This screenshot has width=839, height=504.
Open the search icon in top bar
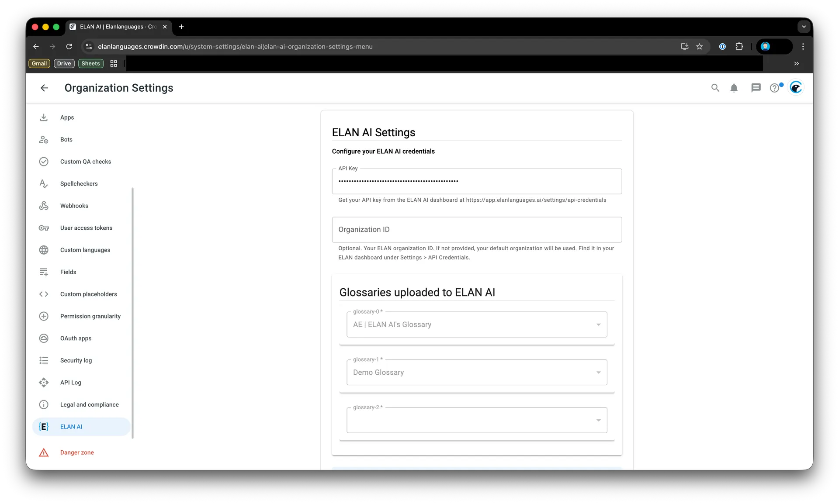click(715, 88)
